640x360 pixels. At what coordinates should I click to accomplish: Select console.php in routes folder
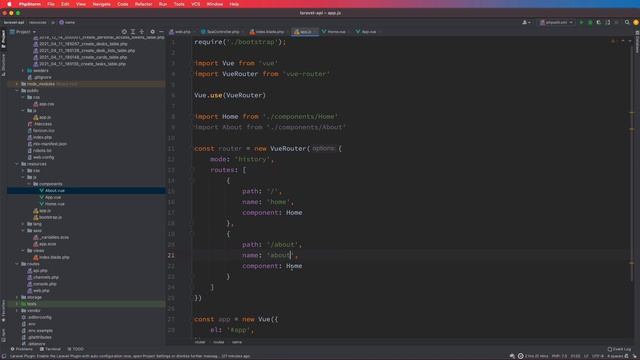pos(44,284)
